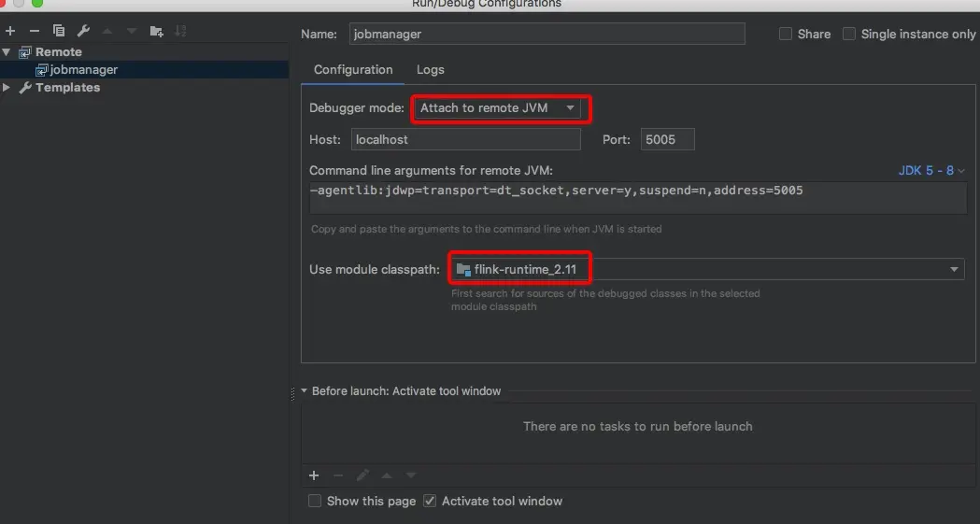Edit before-launch task pencil icon
The image size is (980, 524).
click(362, 476)
